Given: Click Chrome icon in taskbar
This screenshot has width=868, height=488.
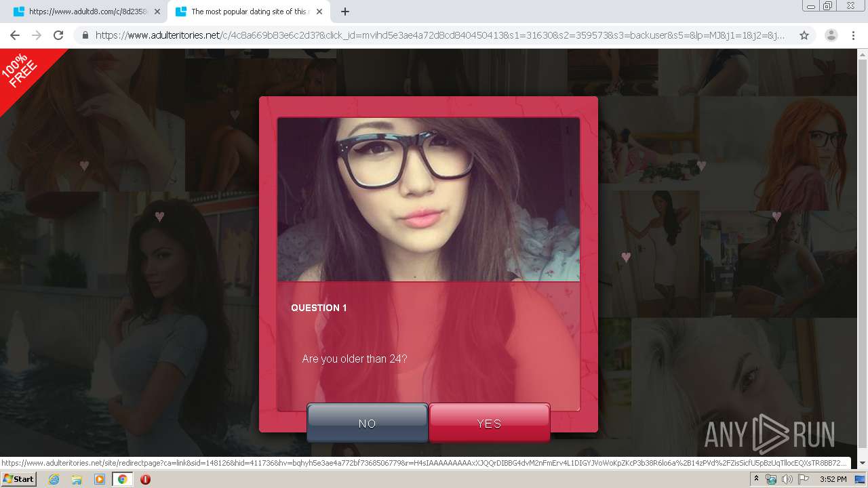Looking at the screenshot, I should pos(123,479).
